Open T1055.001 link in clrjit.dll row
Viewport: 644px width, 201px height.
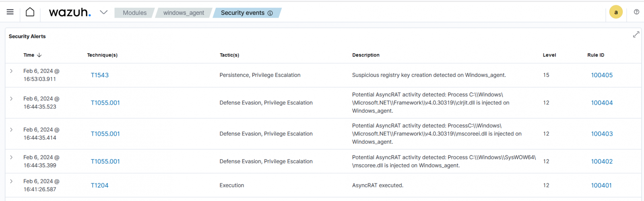coord(105,103)
